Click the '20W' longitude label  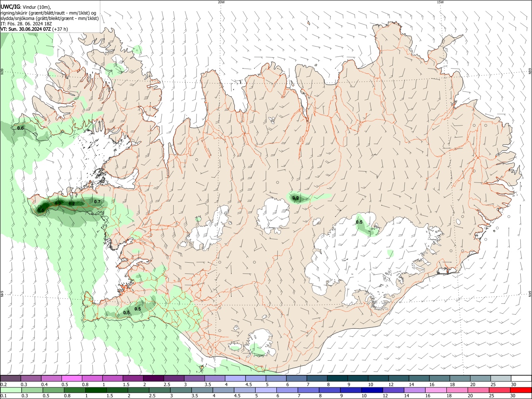pos(221,2)
